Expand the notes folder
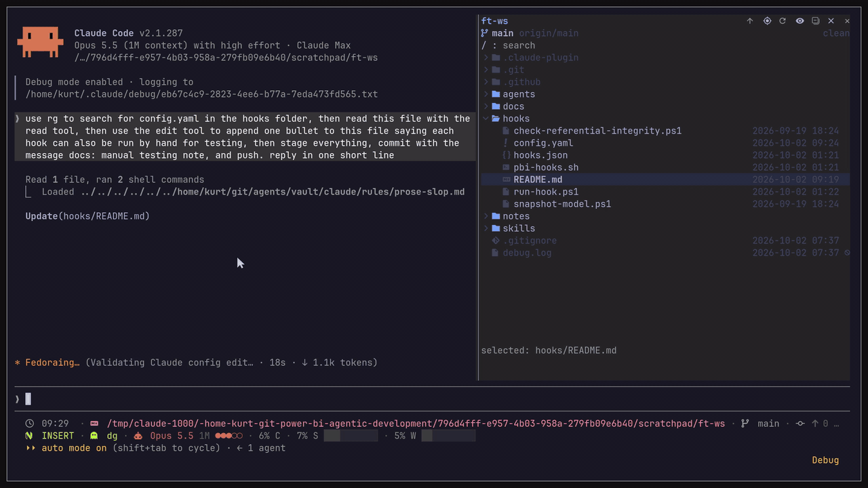The width and height of the screenshot is (868, 488). [x=516, y=216]
